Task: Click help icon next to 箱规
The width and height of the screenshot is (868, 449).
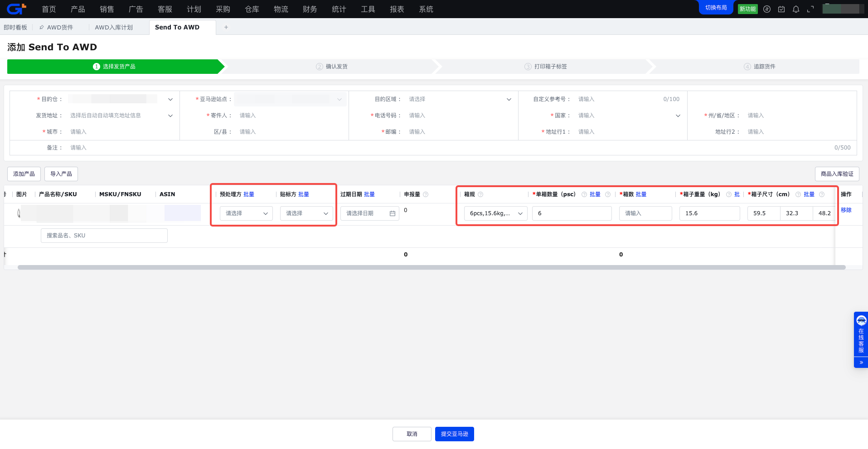Action: pos(480,194)
